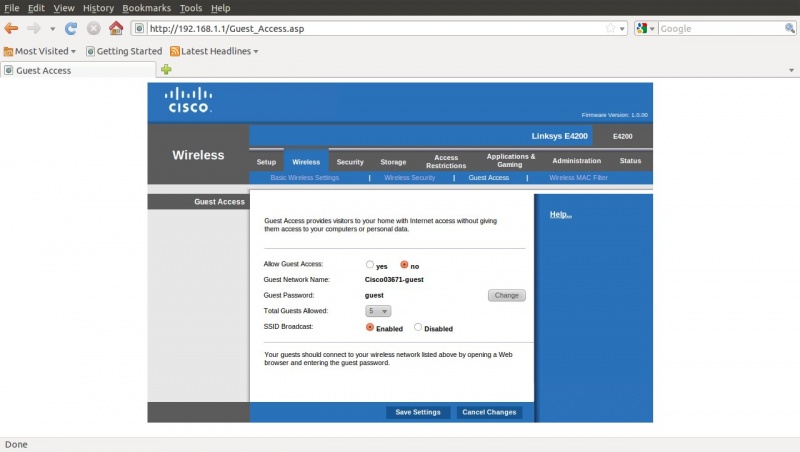Click the Stop loading icon
Image resolution: width=800 pixels, height=452 pixels.
(x=93, y=28)
